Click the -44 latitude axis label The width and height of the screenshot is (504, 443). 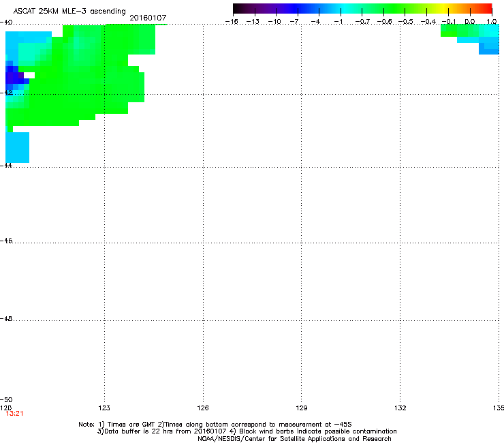click(x=6, y=166)
